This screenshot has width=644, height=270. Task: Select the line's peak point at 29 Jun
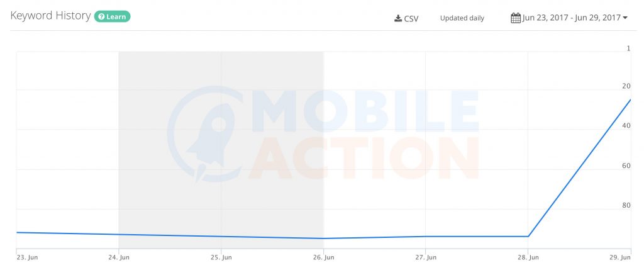(x=630, y=99)
